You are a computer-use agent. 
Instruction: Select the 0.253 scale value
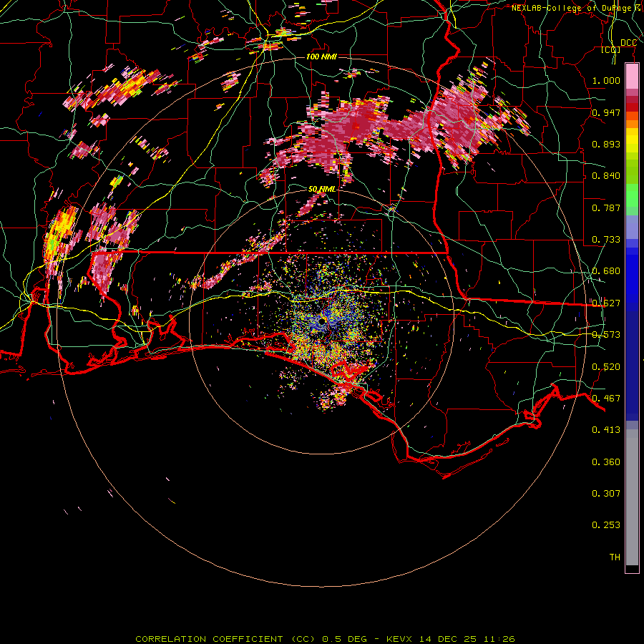(606, 525)
